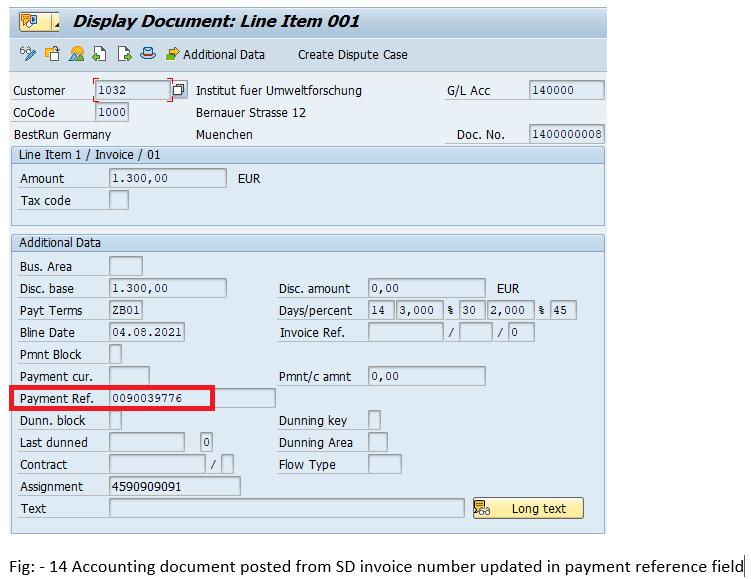Click the Customer field containing 1032
This screenshot has width=751, height=579.
(133, 90)
